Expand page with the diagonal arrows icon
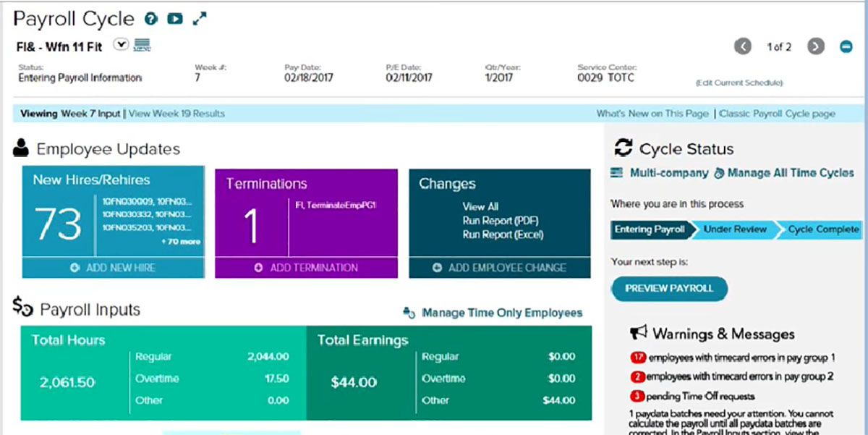Image resolution: width=868 pixels, height=435 pixels. (200, 20)
